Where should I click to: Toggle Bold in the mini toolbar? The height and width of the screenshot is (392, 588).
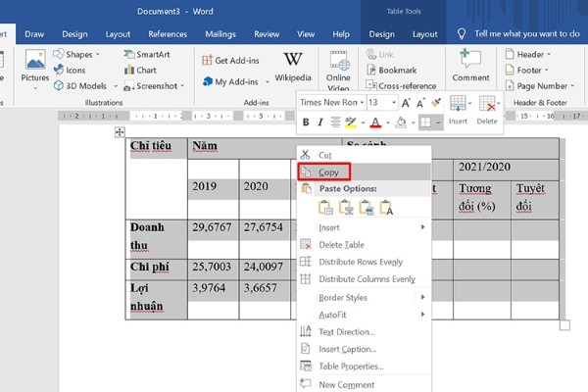tap(306, 122)
